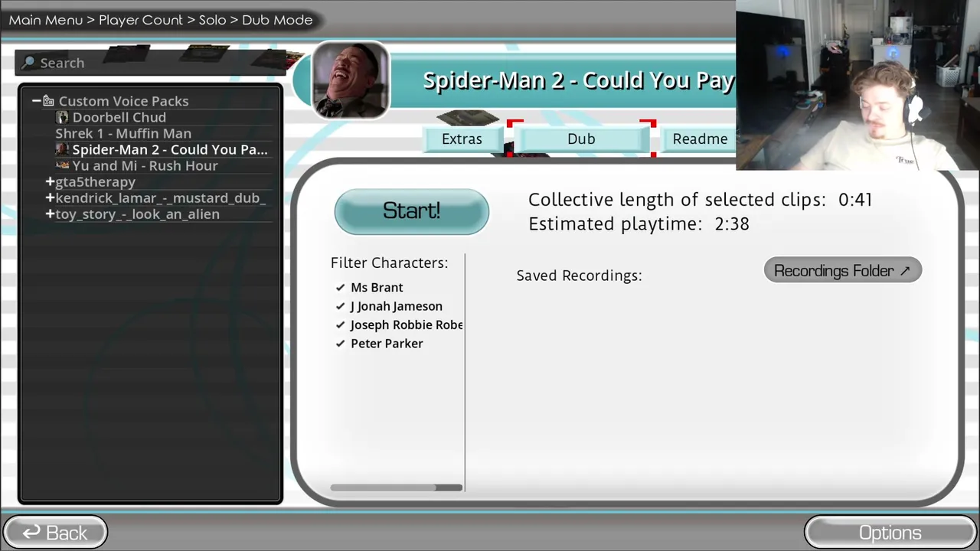Click the magnifier icon in the search bar

(x=29, y=63)
